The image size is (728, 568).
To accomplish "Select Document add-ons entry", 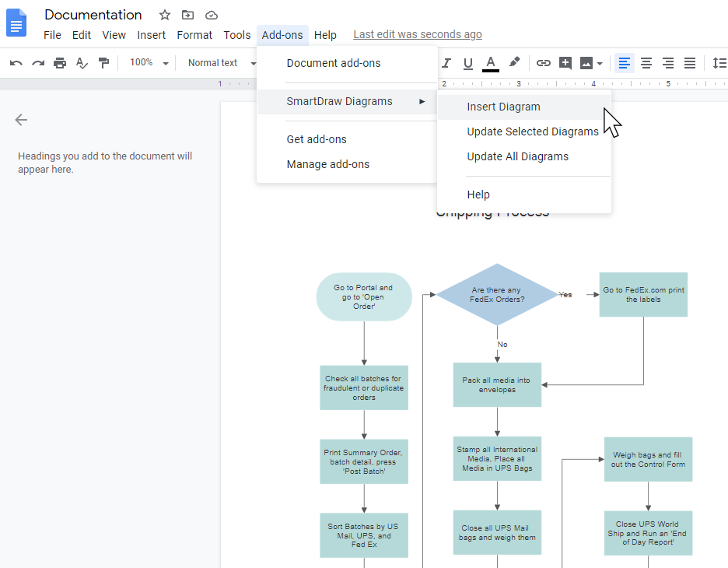I will point(347,63).
